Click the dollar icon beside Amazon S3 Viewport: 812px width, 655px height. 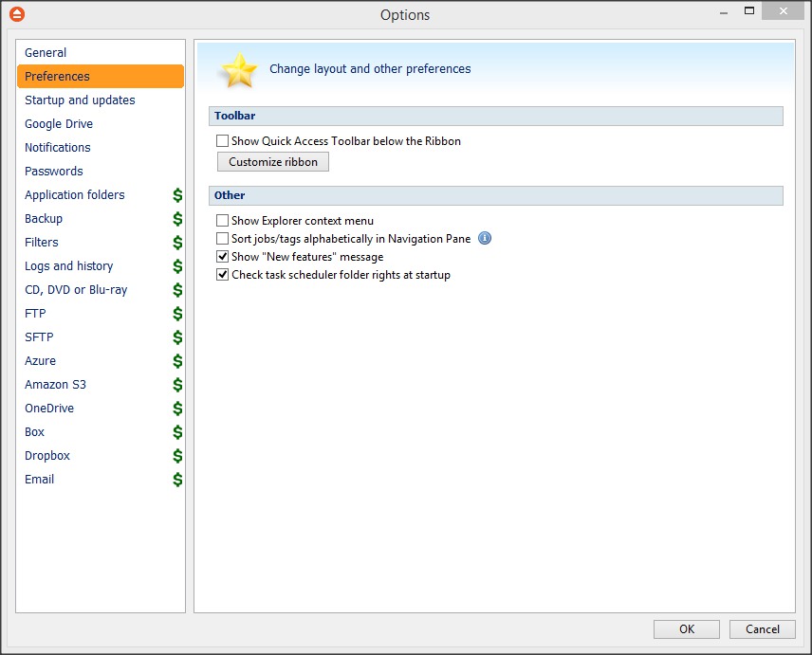click(177, 385)
